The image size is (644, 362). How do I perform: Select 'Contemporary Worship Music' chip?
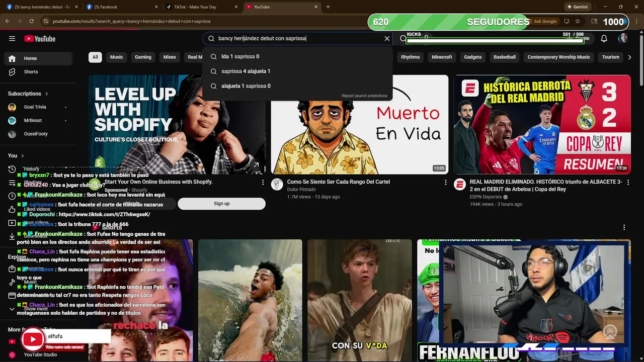[558, 57]
